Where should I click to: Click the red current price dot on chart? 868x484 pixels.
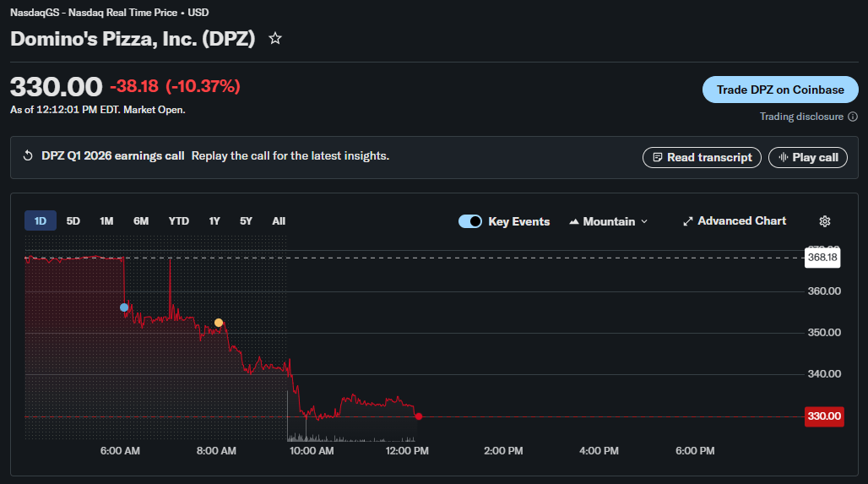click(419, 416)
